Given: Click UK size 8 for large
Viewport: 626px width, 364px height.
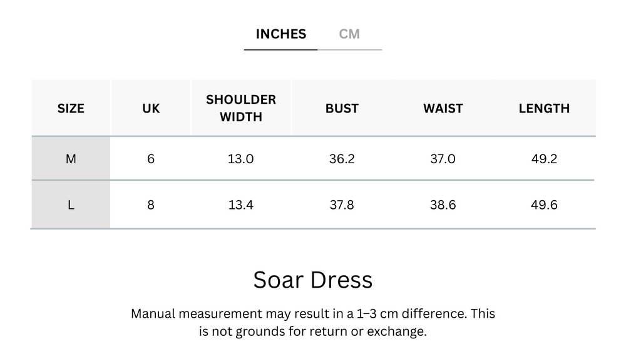Looking at the screenshot, I should coord(150,204).
